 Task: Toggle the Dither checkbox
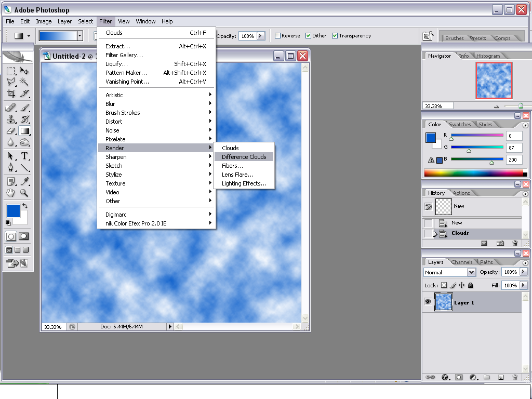(x=308, y=36)
